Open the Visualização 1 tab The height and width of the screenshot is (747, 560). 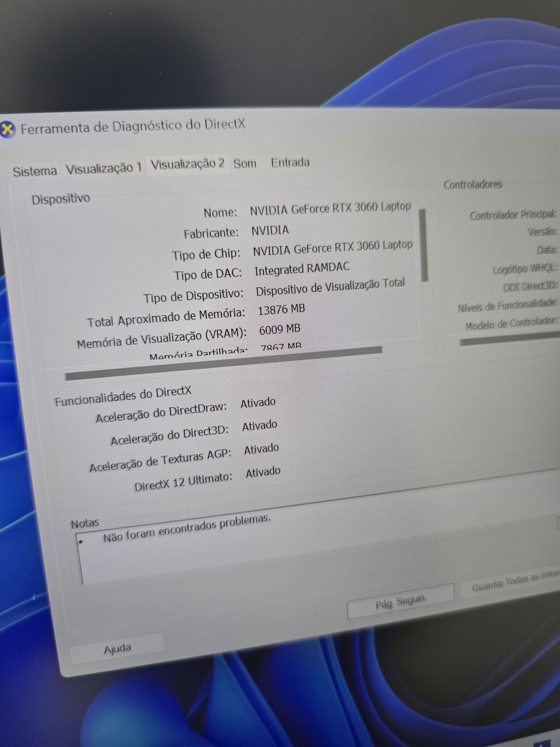[104, 168]
